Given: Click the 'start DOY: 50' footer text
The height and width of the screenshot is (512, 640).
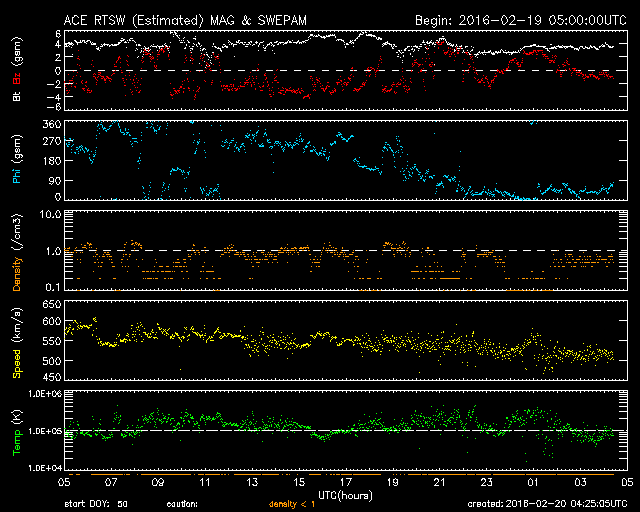Looking at the screenshot, I should click(x=96, y=504).
